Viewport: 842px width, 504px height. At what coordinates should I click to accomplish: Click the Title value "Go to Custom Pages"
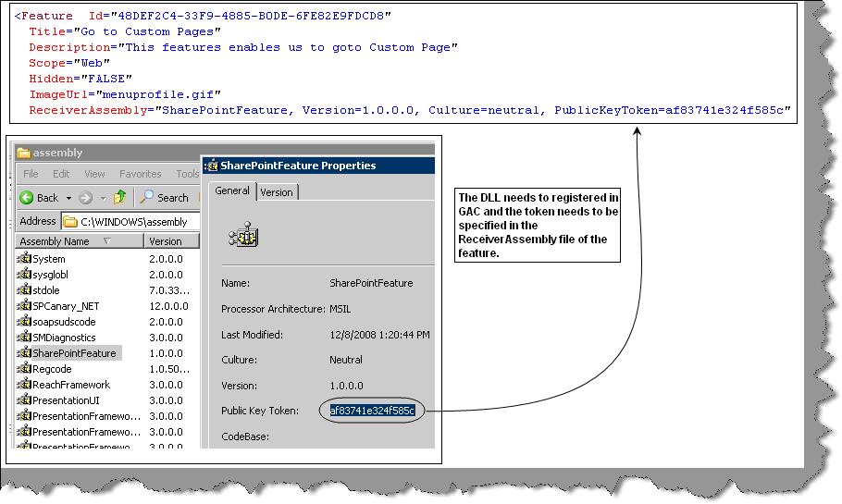[x=147, y=31]
